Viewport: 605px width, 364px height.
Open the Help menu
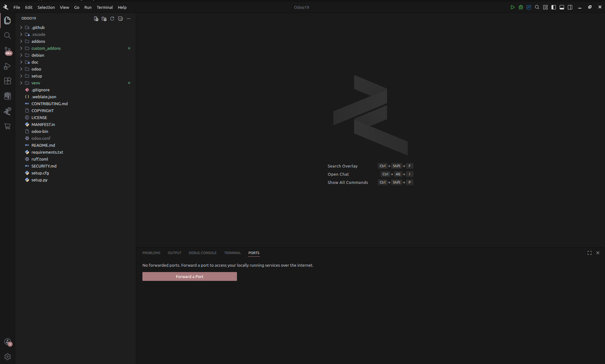coord(122,7)
